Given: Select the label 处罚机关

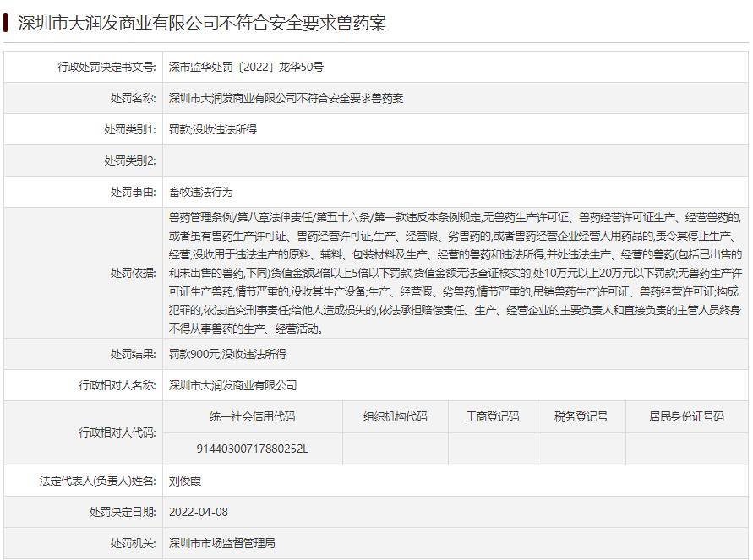Looking at the screenshot, I should [x=133, y=543].
